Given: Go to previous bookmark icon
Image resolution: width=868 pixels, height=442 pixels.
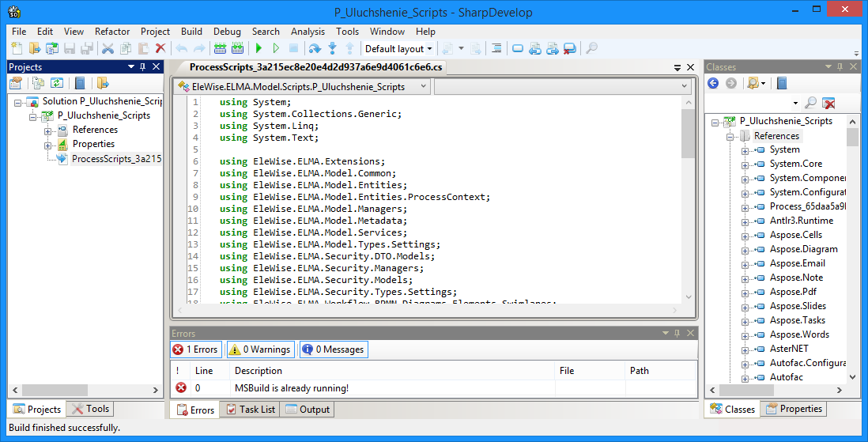Looking at the screenshot, I should pos(534,49).
